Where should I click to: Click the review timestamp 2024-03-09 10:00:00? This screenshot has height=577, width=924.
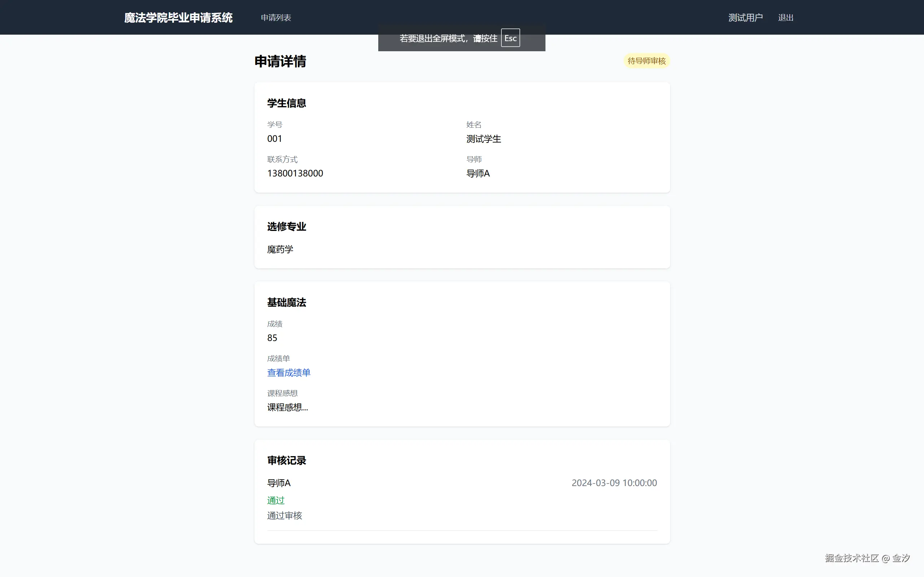point(614,483)
